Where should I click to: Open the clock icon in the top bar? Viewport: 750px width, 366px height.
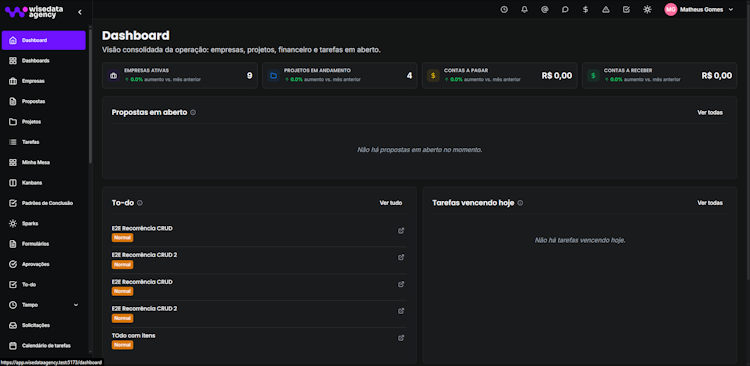click(x=504, y=10)
